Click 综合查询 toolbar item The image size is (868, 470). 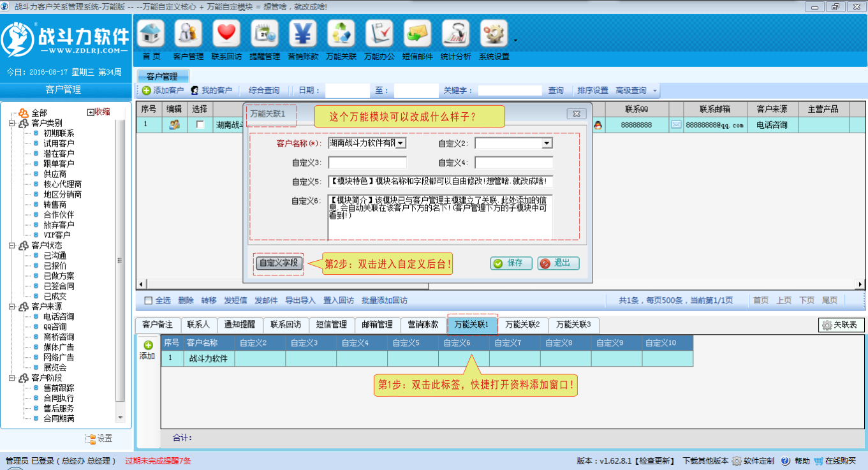[x=264, y=91]
